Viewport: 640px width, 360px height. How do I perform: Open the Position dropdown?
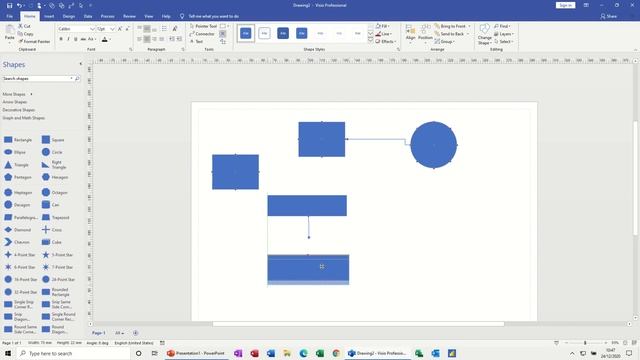[425, 34]
